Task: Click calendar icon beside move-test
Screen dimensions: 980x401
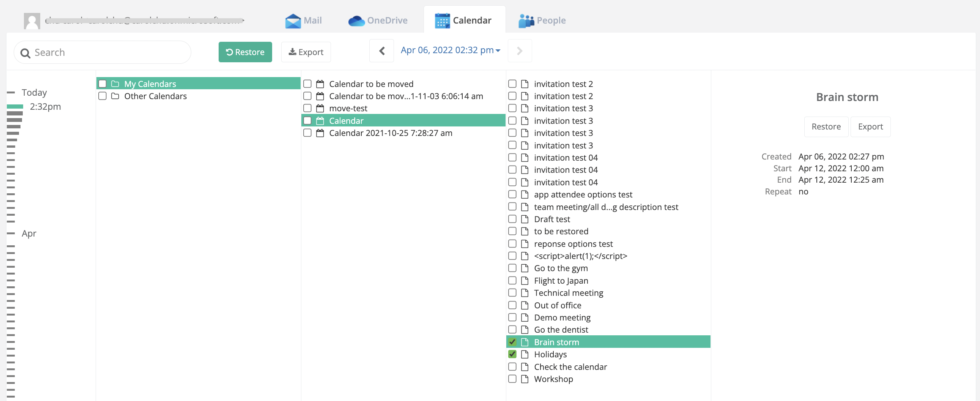Action: [x=320, y=108]
